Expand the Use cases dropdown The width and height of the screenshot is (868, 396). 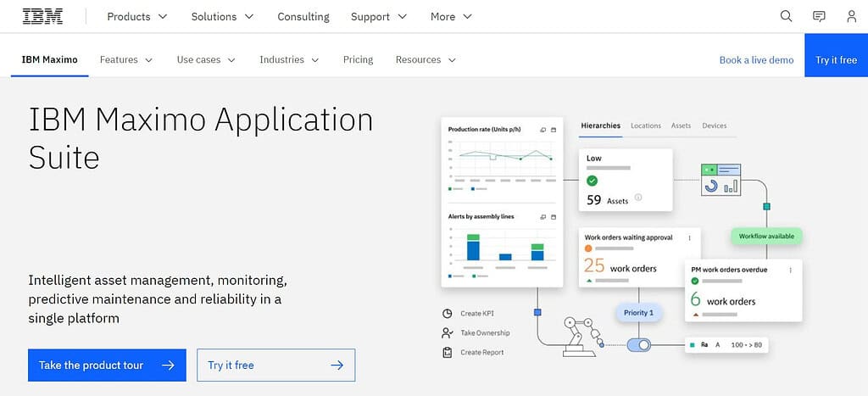[206, 60]
